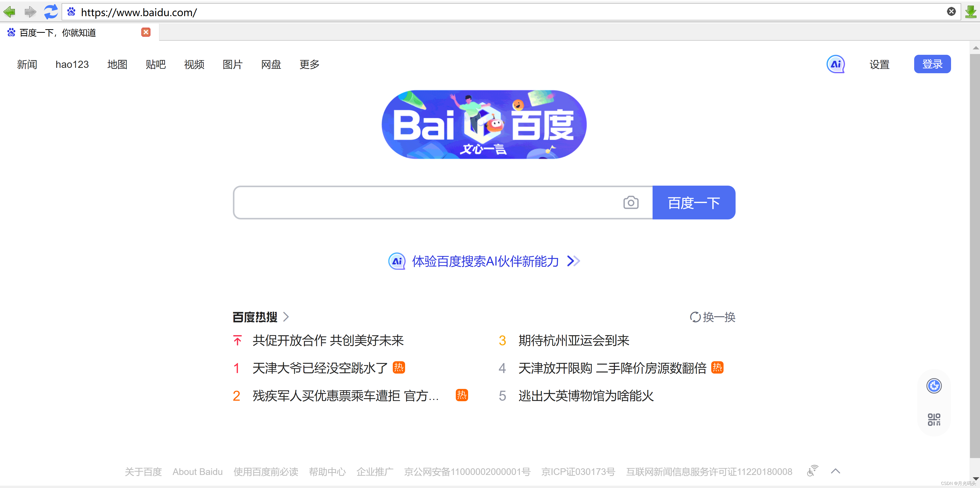
Task: Open 地图 in the top navigation
Action: point(117,65)
